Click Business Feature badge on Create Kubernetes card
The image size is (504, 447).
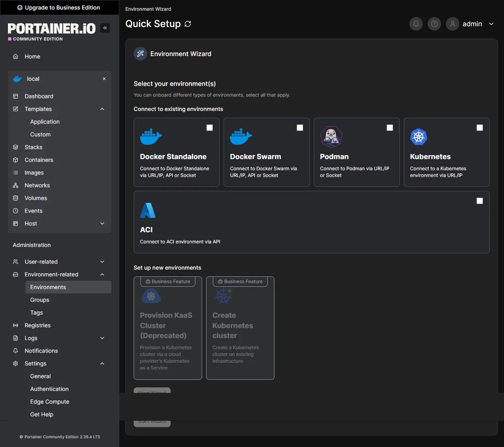point(240,282)
